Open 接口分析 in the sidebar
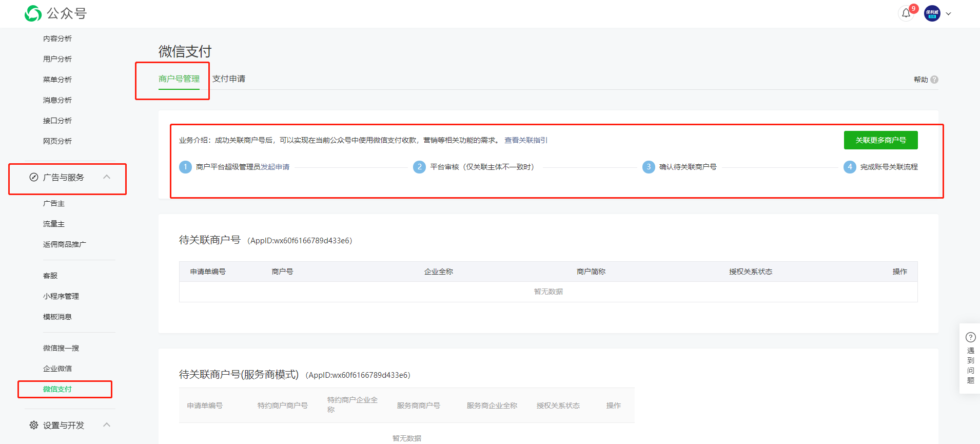Image resolution: width=980 pixels, height=444 pixels. click(57, 121)
